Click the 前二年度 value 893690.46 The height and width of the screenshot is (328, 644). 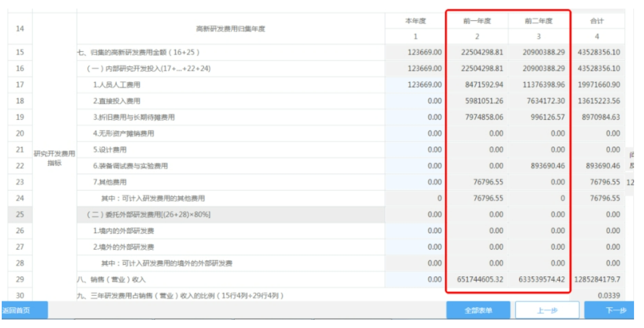coord(548,166)
